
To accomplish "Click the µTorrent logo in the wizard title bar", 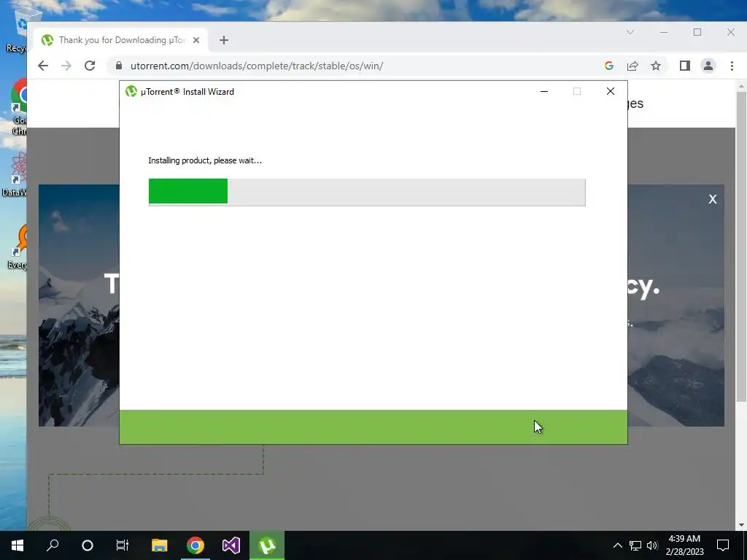I will pyautogui.click(x=131, y=91).
